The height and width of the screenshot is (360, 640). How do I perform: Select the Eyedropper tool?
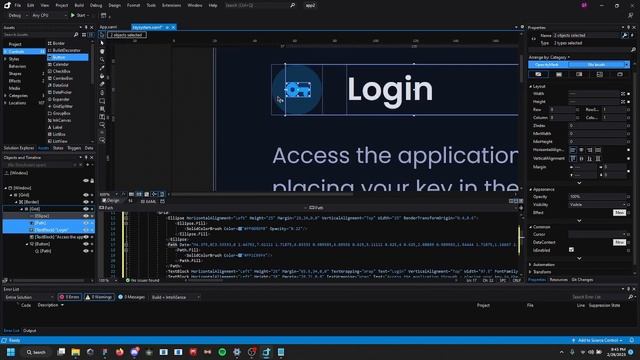[x=102, y=68]
